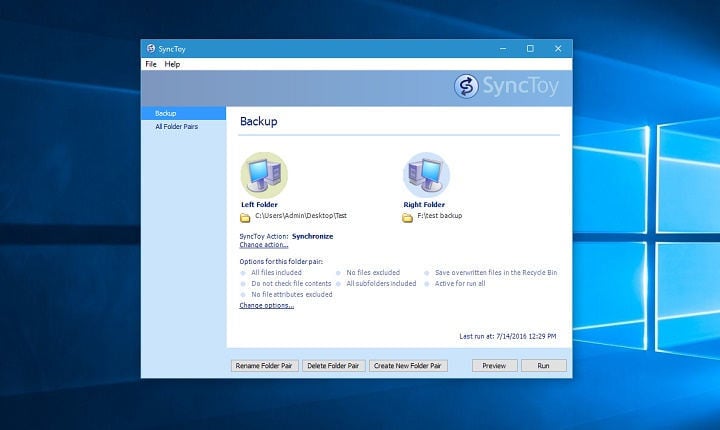Image resolution: width=720 pixels, height=430 pixels.
Task: Click 'All subfolders included' option text
Action: [381, 283]
